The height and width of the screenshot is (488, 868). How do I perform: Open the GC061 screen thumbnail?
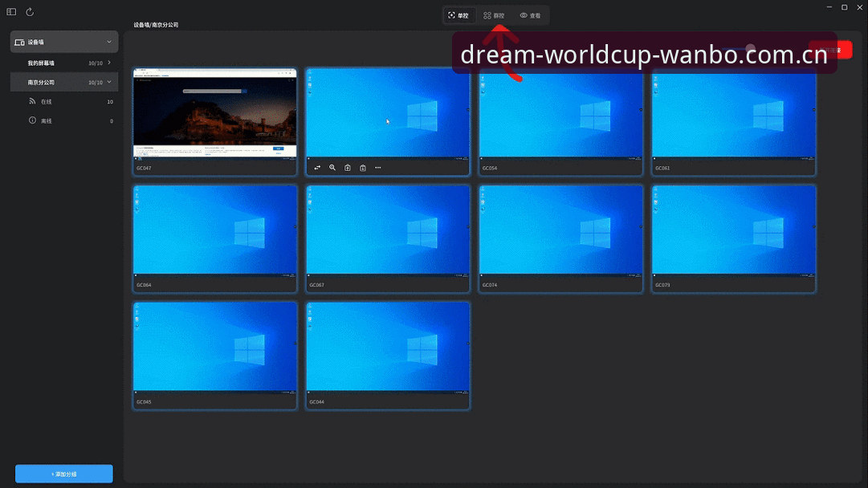point(734,114)
